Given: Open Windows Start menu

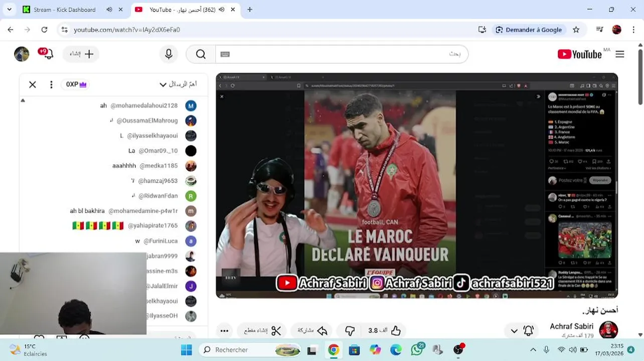Looking at the screenshot, I should coord(186,349).
